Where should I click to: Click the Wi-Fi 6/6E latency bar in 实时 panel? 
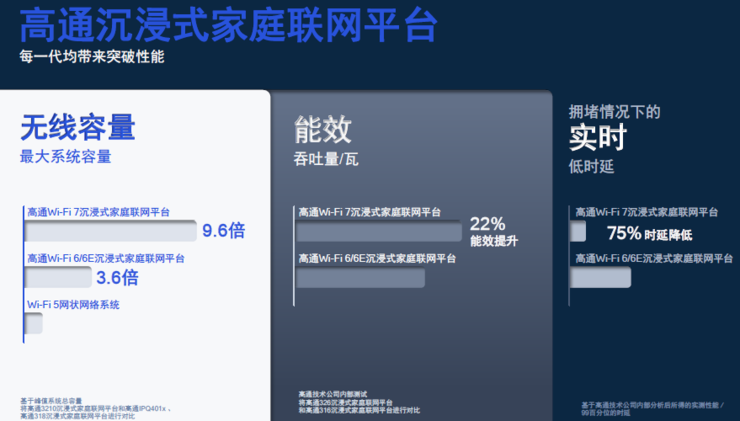[600, 277]
